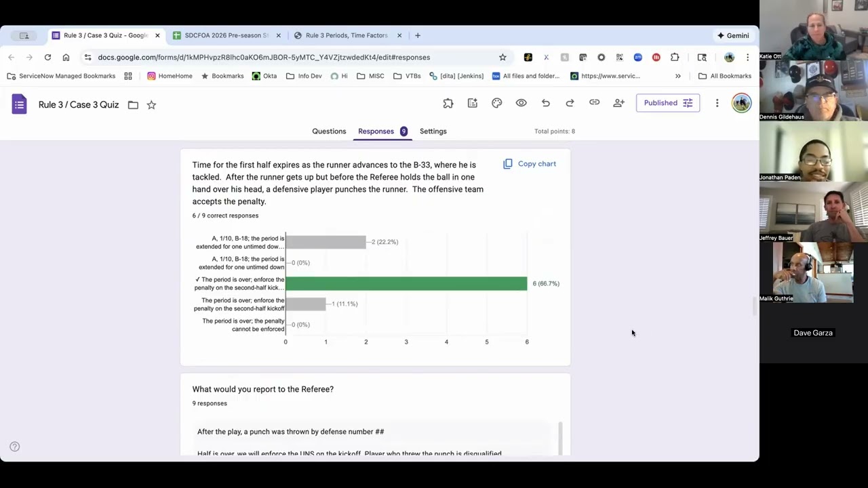Select Malik Guthrie's video thumbnail
This screenshot has width=868, height=488.
click(814, 272)
